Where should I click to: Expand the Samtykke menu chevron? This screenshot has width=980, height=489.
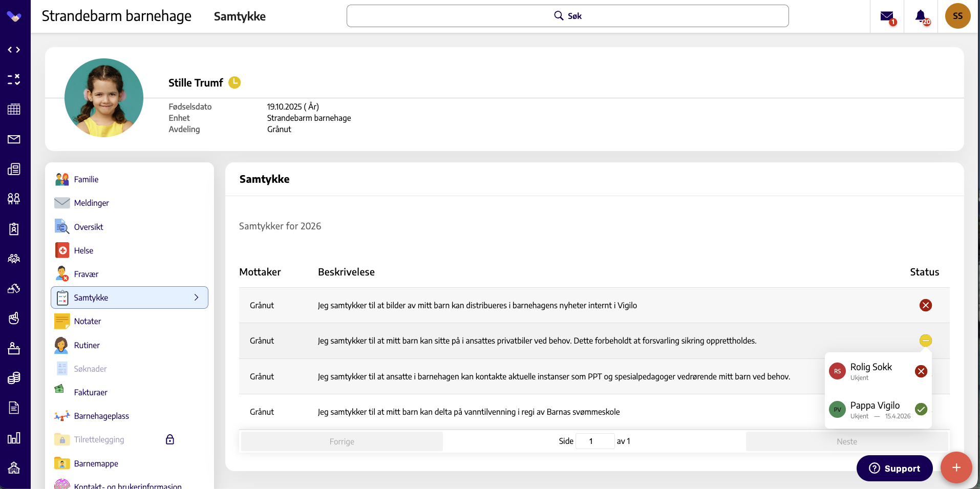(x=197, y=297)
